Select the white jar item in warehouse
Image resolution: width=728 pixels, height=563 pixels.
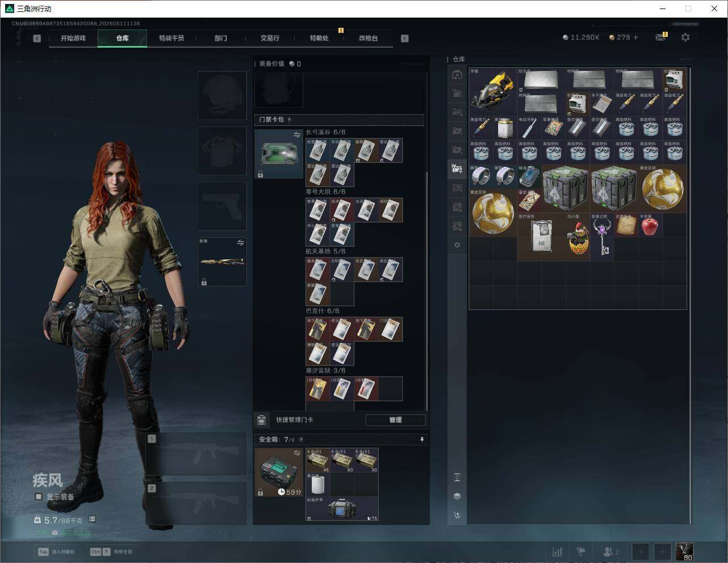pyautogui.click(x=505, y=129)
